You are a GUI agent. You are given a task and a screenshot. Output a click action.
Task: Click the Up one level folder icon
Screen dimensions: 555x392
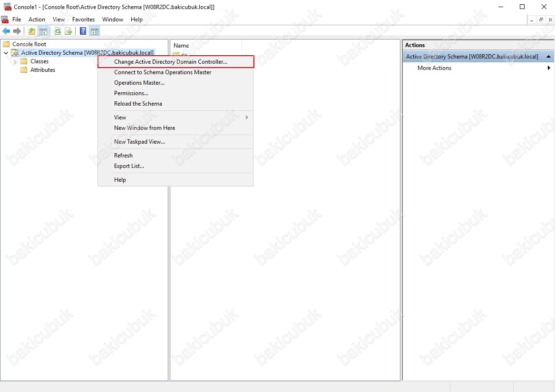pos(32,31)
